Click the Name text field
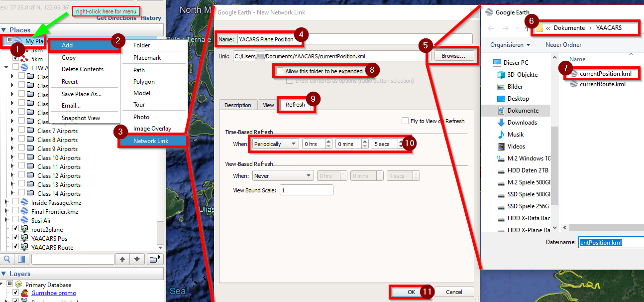This screenshot has width=644, height=302. point(353,39)
